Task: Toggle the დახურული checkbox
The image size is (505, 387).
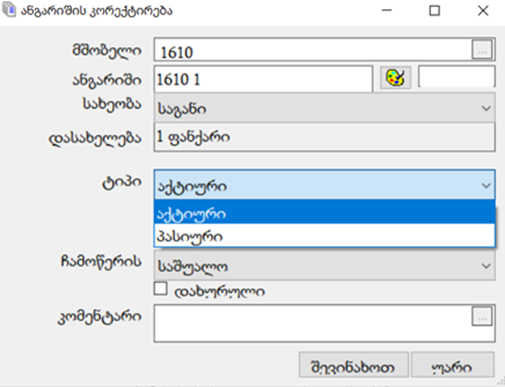Action: (x=160, y=289)
